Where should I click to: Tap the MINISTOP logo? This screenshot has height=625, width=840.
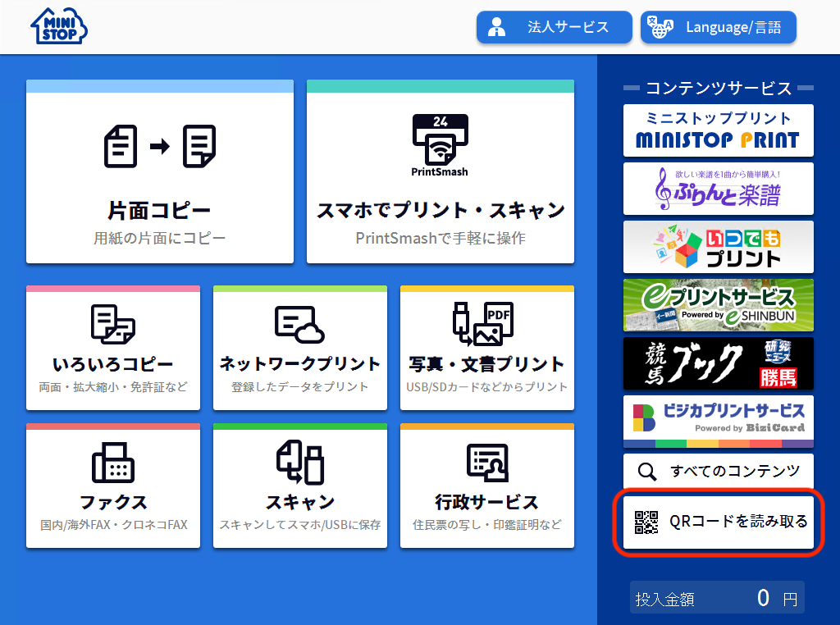coord(57,26)
